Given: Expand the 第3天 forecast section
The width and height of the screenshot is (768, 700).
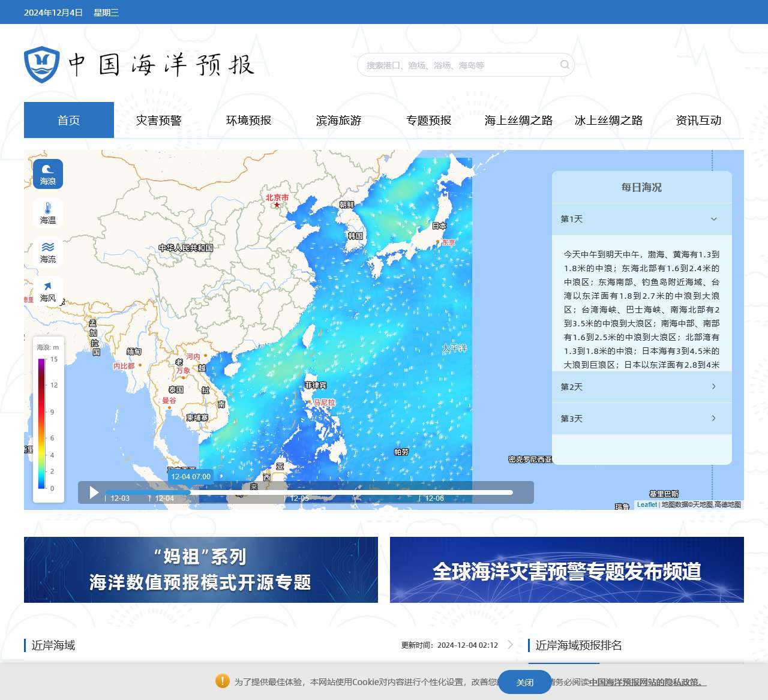Looking at the screenshot, I should [x=713, y=419].
